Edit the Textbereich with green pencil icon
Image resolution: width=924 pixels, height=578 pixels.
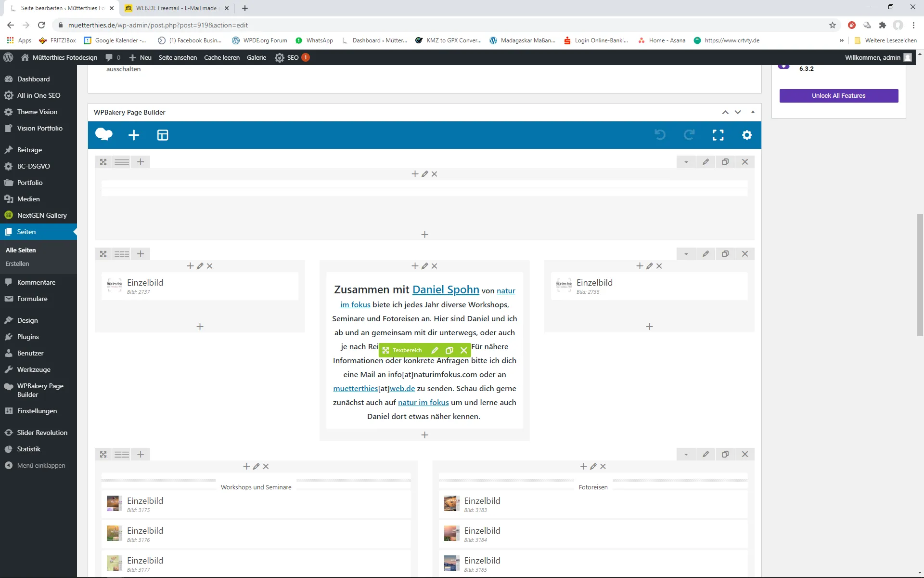pos(435,350)
